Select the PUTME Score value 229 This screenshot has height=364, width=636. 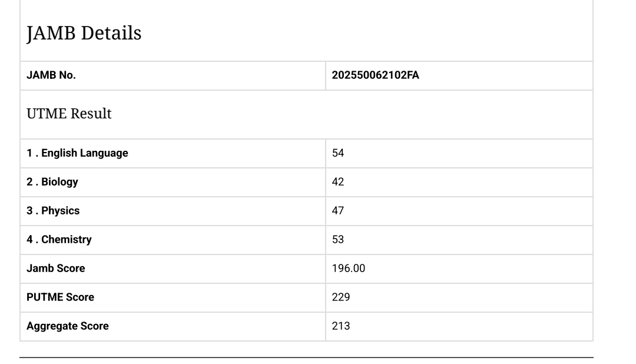(x=341, y=297)
